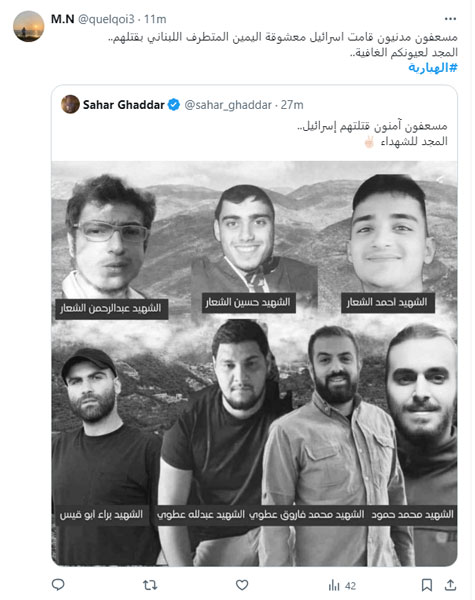This screenshot has width=475, height=600.
Task: Open the 11m post timestamp
Action: [x=155, y=19]
